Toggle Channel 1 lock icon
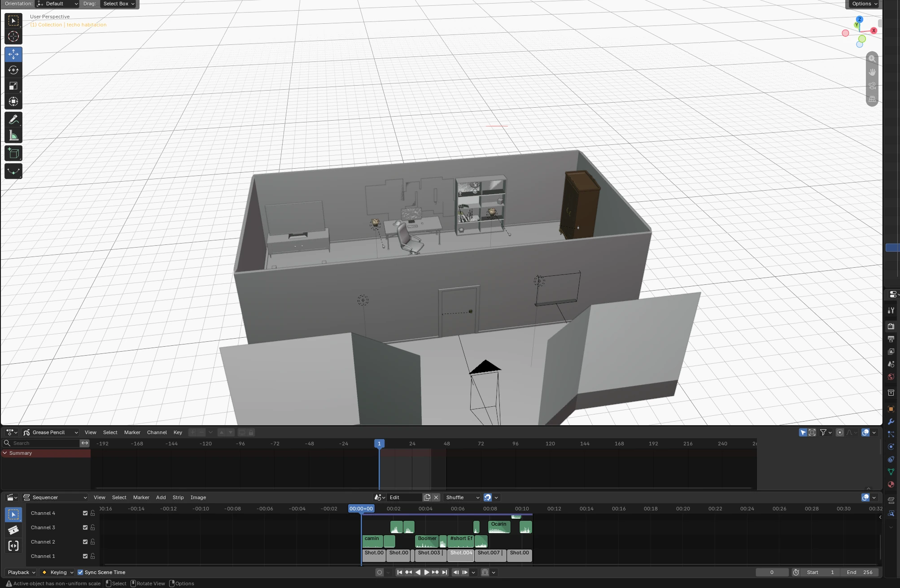Image resolution: width=900 pixels, height=588 pixels. 93,556
